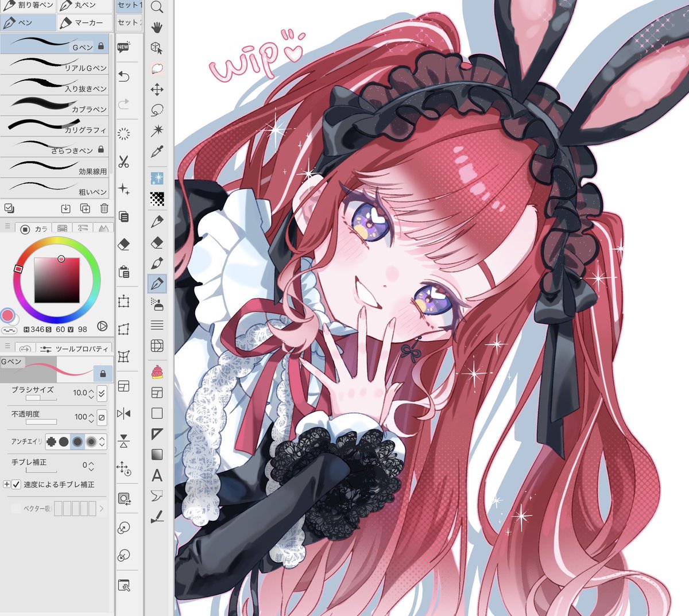Select the no anti-aliasing pixel option
689x616 pixels.
[51, 441]
